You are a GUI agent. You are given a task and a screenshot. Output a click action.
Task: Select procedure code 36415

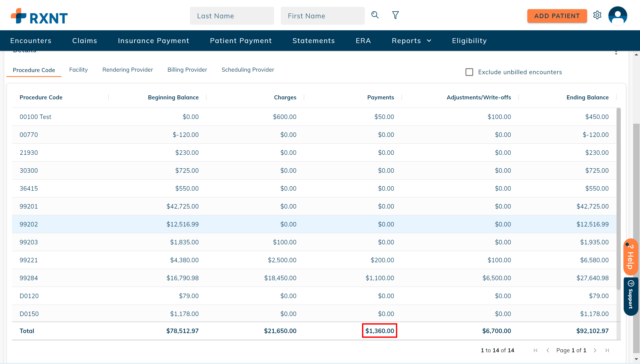(314, 189)
